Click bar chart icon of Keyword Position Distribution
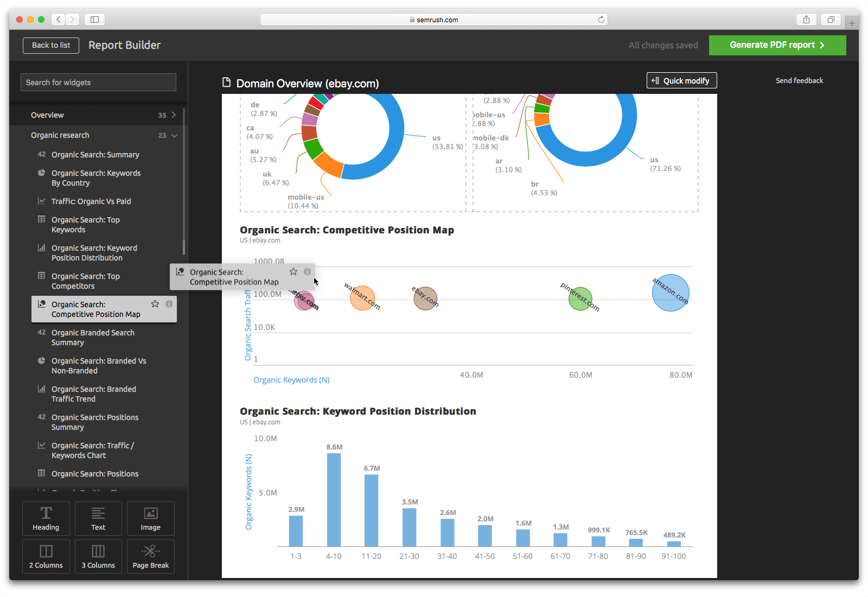 click(x=41, y=247)
